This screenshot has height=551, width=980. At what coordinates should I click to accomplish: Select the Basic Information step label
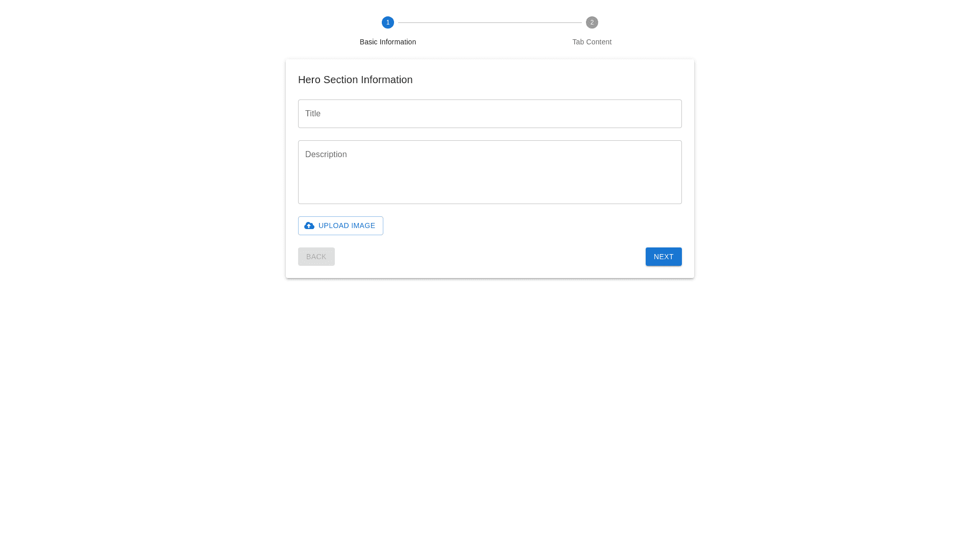tap(388, 42)
